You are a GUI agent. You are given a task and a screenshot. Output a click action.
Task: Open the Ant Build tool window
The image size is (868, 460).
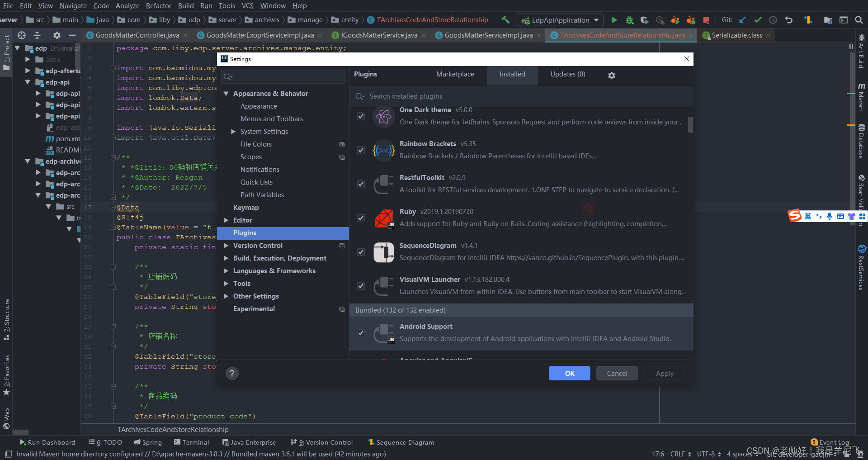861,51
